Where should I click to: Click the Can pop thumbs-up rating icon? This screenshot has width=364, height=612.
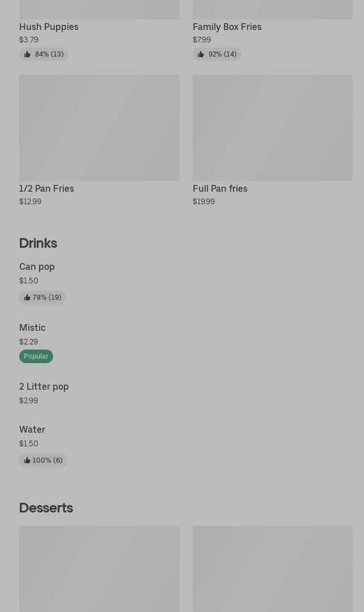(x=27, y=298)
